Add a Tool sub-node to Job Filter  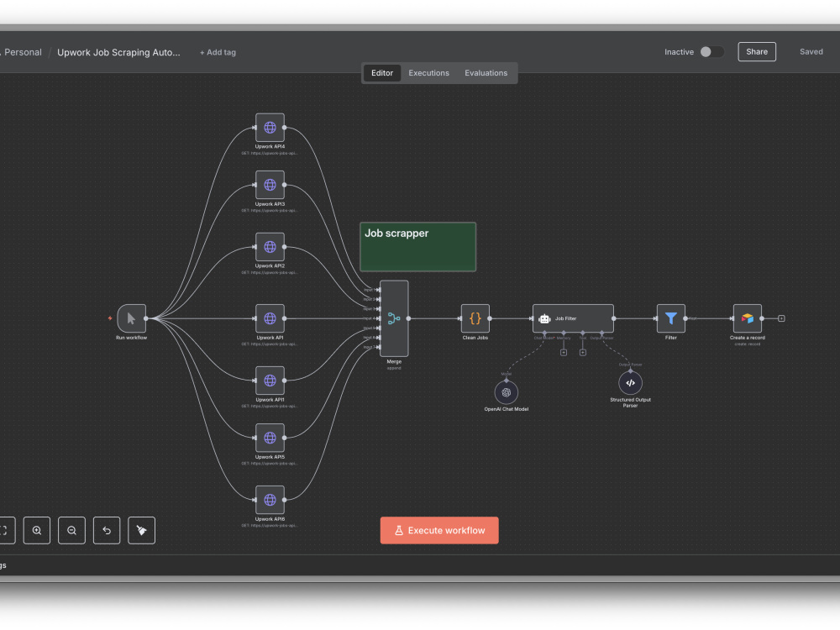pos(583,353)
